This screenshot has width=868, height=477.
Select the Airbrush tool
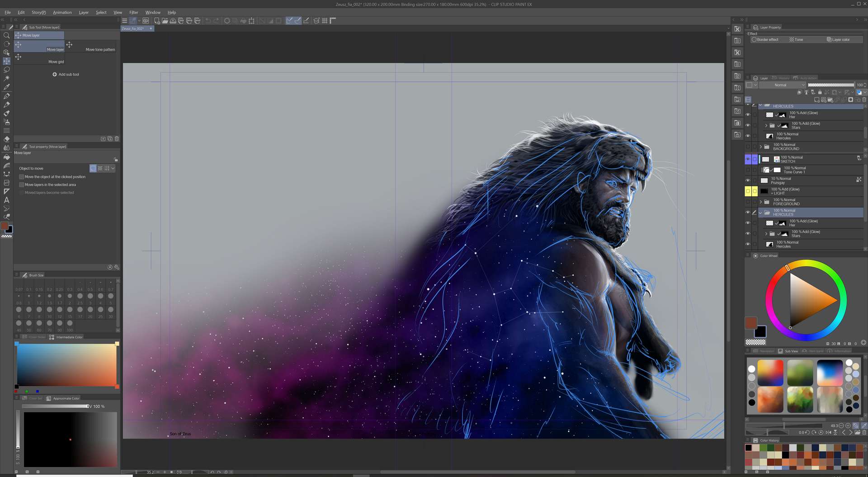(x=6, y=122)
